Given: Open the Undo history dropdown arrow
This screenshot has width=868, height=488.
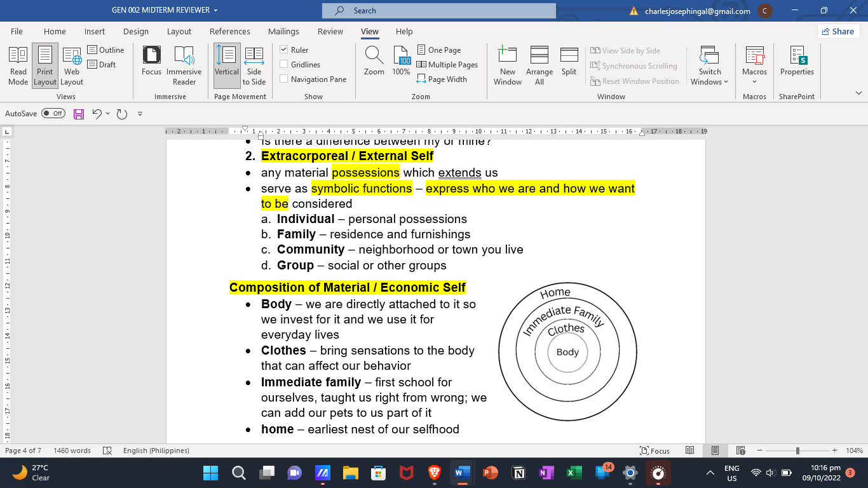Looking at the screenshot, I should coord(107,114).
